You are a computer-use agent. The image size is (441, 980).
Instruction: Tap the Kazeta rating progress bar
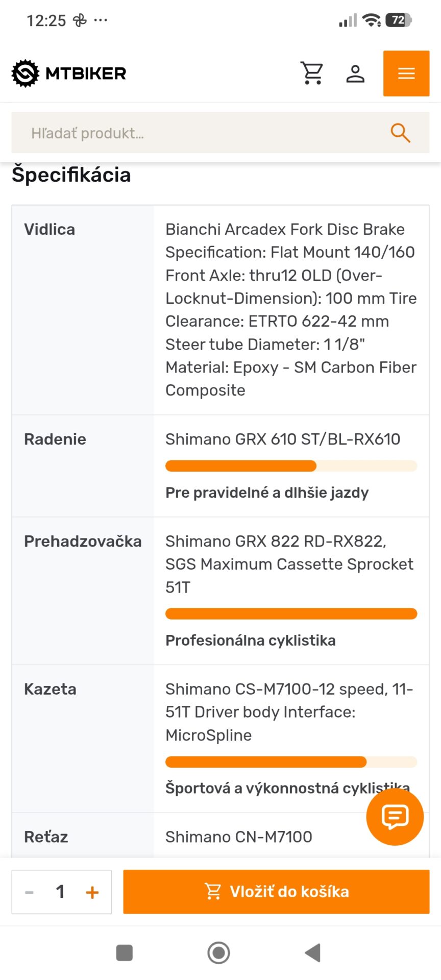tap(291, 762)
